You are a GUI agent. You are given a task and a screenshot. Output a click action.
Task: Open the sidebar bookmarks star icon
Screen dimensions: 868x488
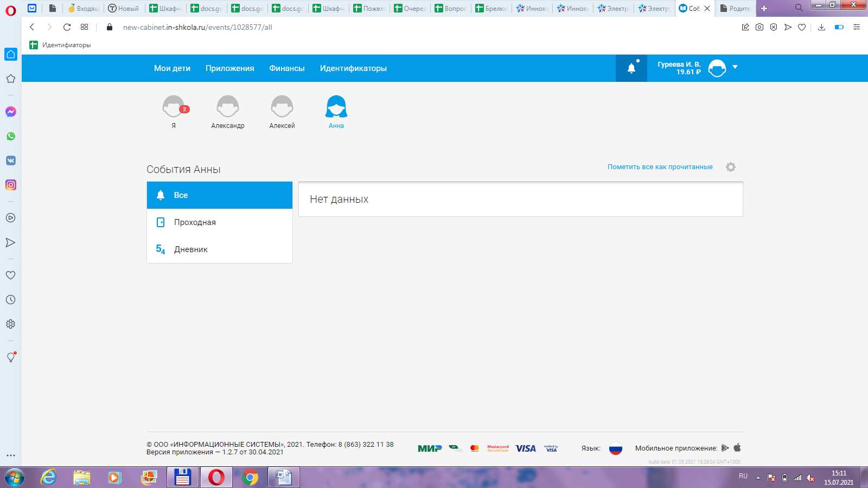[10, 79]
